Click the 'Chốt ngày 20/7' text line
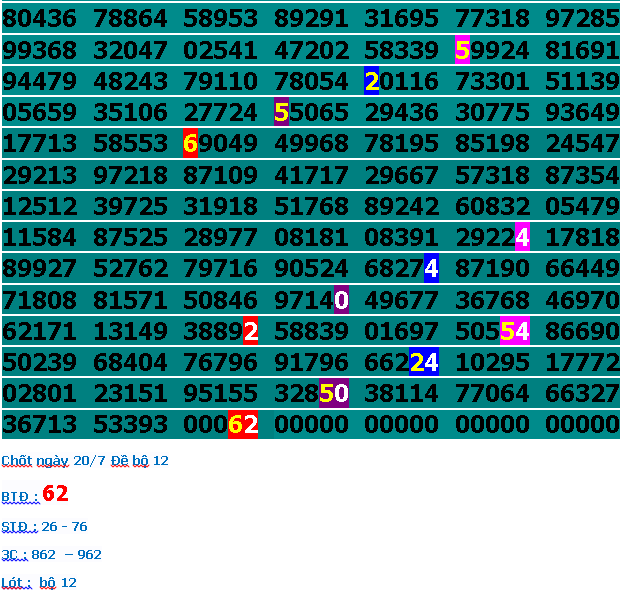 pyautogui.click(x=84, y=460)
